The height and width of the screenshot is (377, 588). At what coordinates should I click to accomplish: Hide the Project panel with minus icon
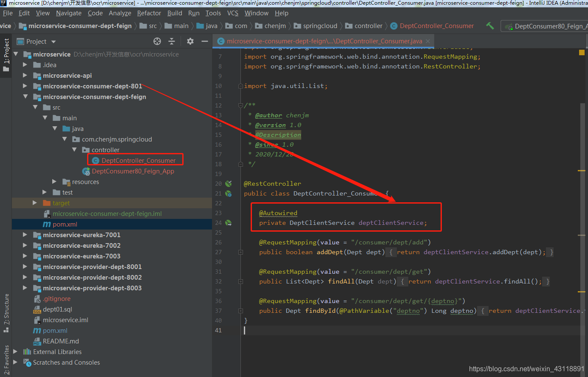click(x=205, y=41)
